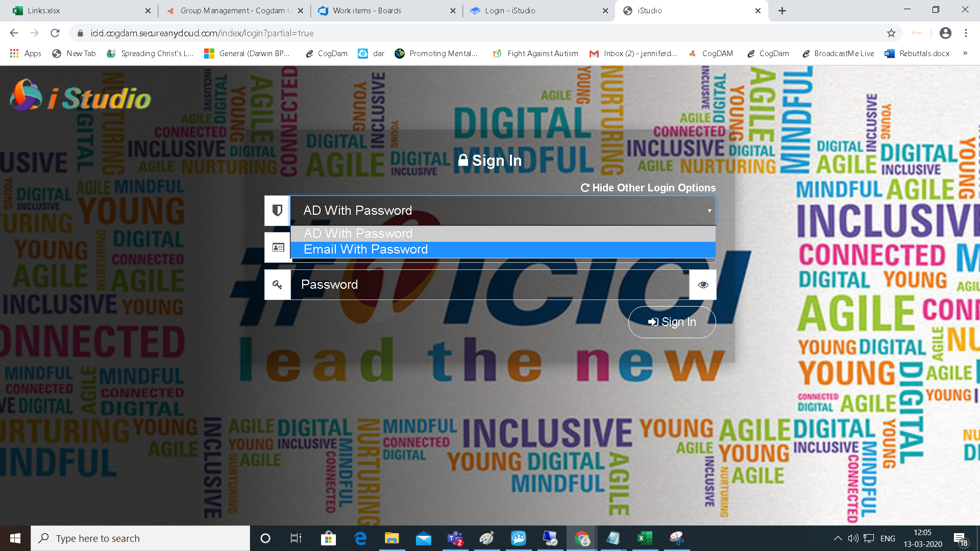Open Spreading Christ's L... bookmark
This screenshot has width=980, height=551.
click(150, 54)
